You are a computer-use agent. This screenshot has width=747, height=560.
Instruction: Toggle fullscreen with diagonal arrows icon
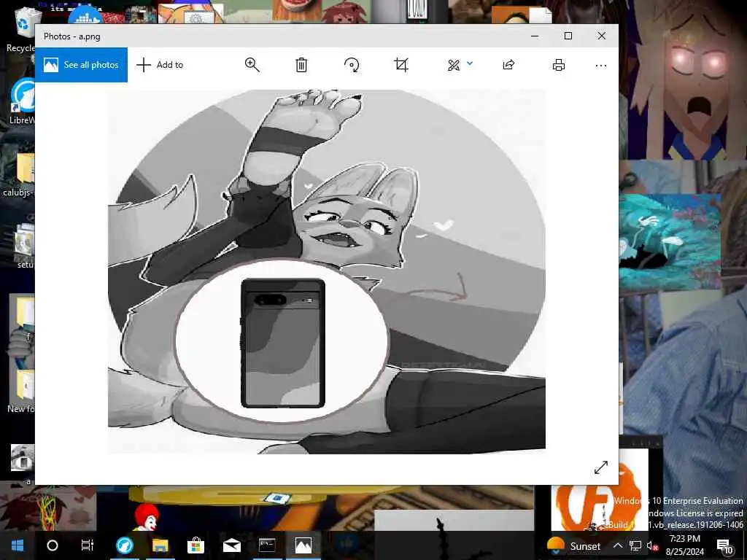pyautogui.click(x=601, y=467)
